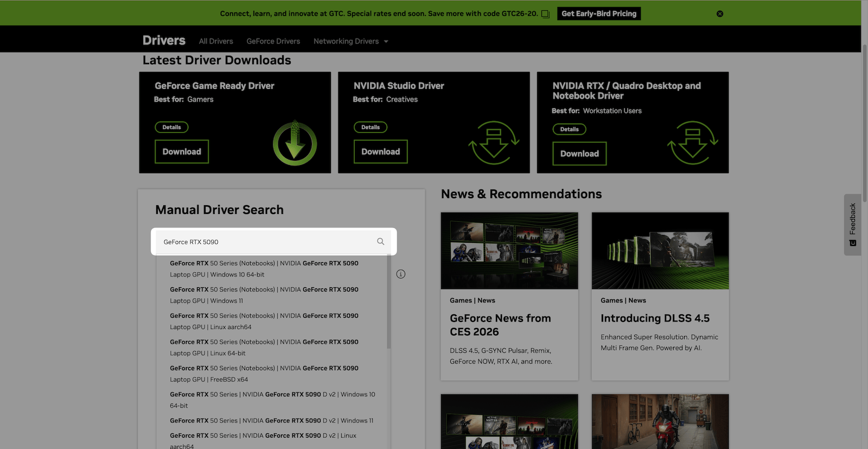Viewport: 868px width, 449px height.
Task: Open the GeForce Drivers menu item
Action: 273,41
